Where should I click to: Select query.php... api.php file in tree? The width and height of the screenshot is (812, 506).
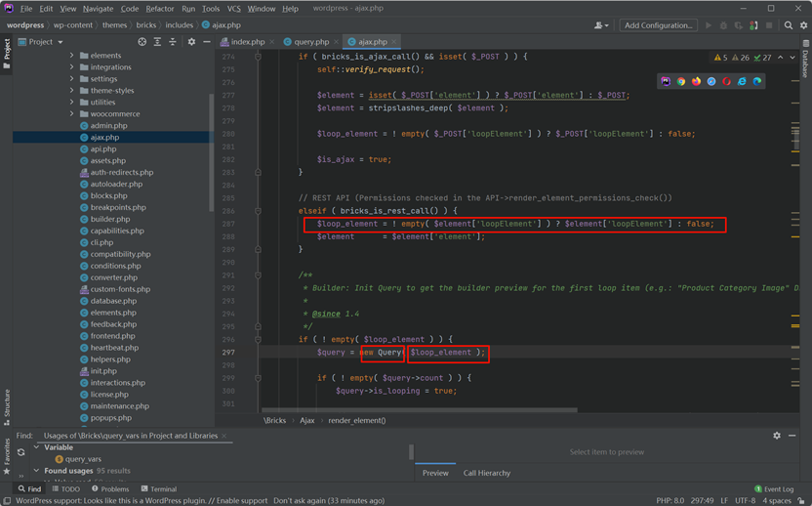(x=103, y=148)
